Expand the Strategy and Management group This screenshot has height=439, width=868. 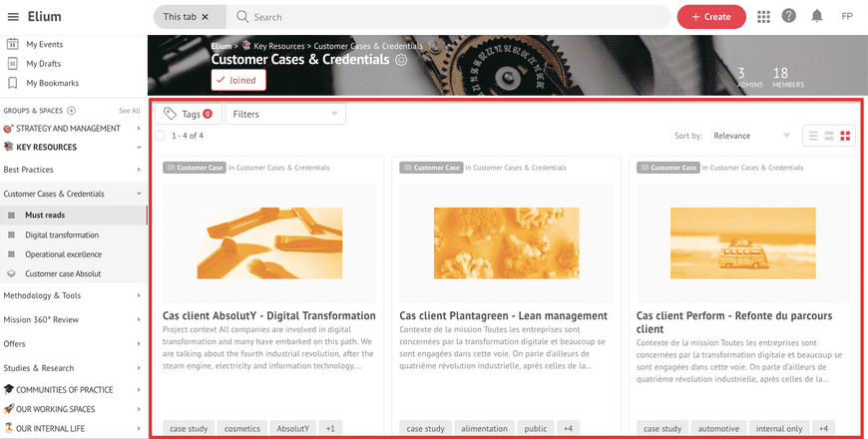pyautogui.click(x=139, y=129)
